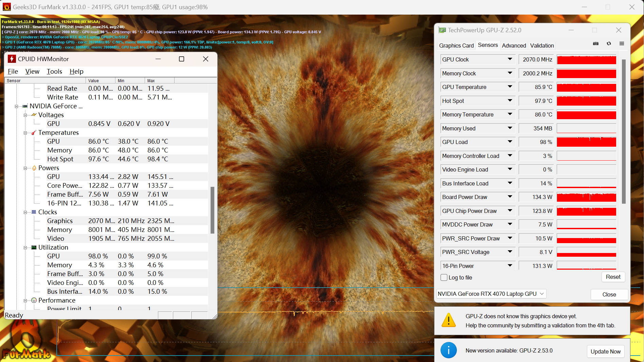Click the GPU-Z sensors vertical scrollbar
Image resolution: width=644 pixels, height=362 pixels.
tap(624, 131)
